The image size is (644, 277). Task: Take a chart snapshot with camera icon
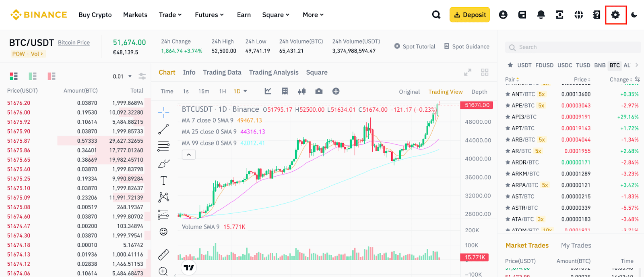pos(319,92)
